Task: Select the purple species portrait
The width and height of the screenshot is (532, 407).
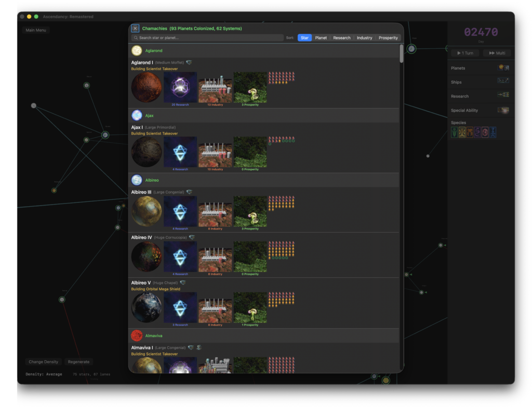Action: pyautogui.click(x=477, y=132)
